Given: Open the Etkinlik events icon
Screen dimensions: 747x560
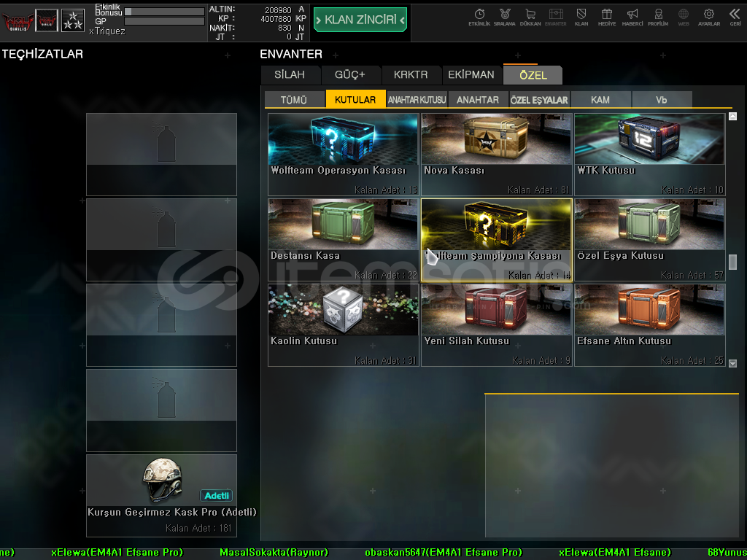Looking at the screenshot, I should coord(479,17).
